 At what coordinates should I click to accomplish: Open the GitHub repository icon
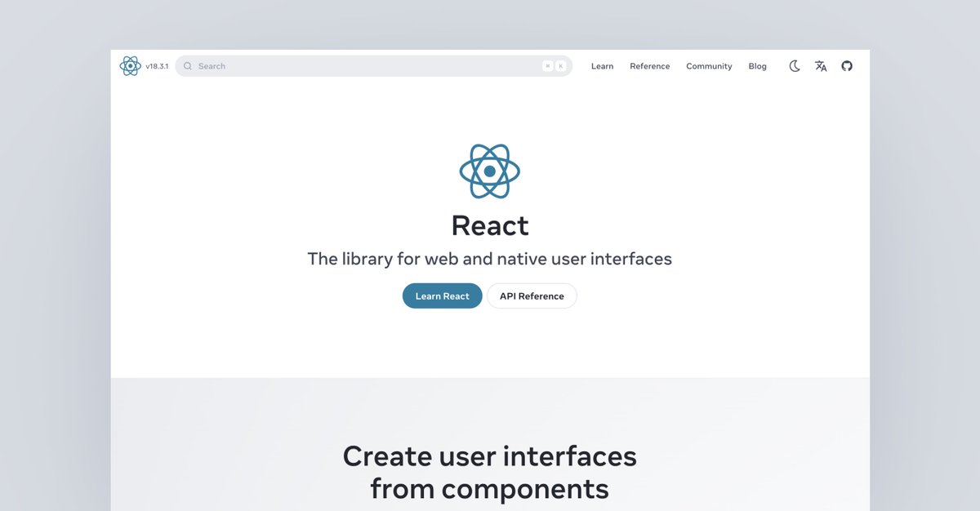pyautogui.click(x=847, y=66)
